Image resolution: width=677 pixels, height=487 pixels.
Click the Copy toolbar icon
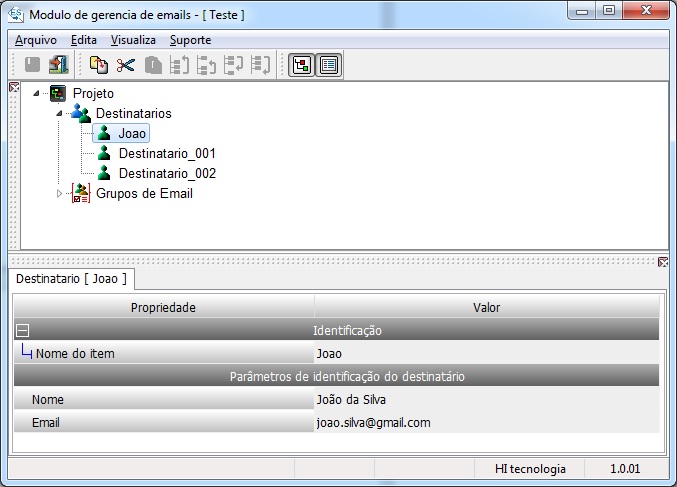click(x=98, y=65)
